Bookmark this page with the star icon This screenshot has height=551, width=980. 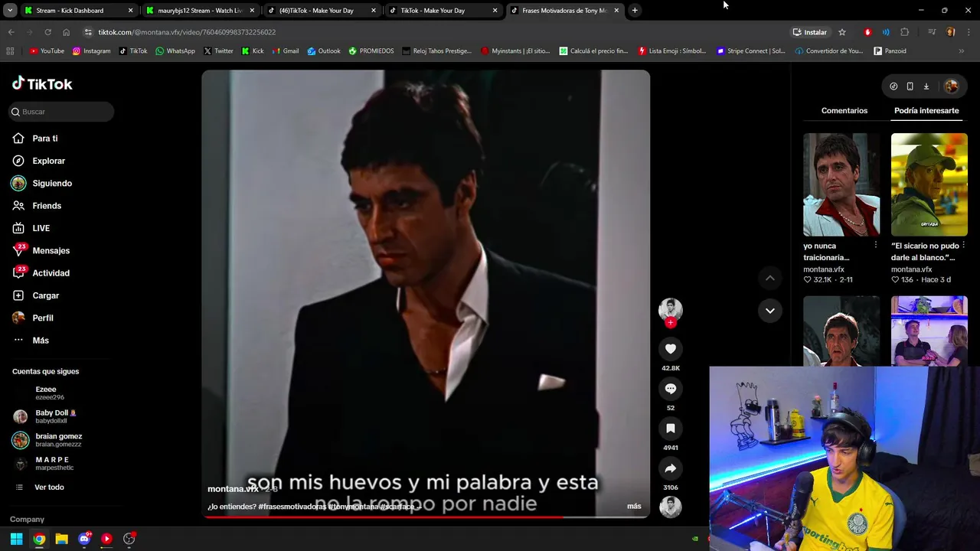point(842,32)
